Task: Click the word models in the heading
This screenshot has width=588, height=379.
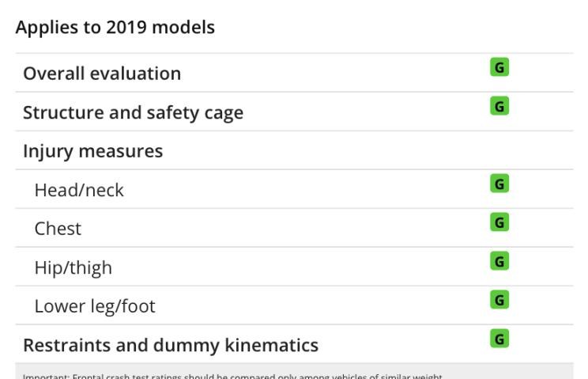Action: click(x=183, y=27)
